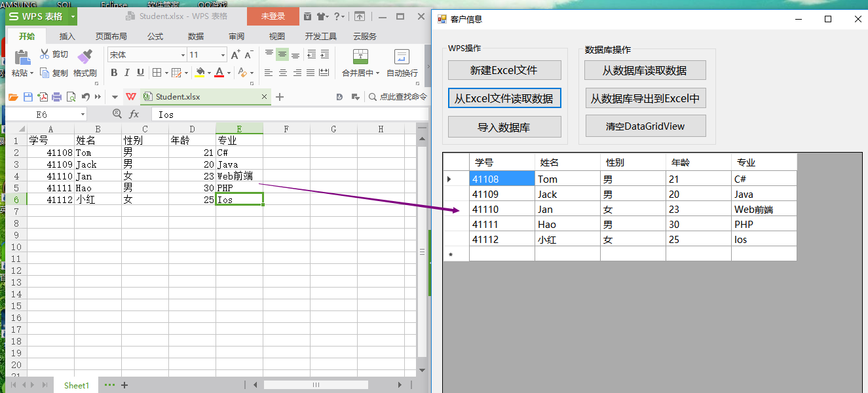This screenshot has width=868, height=393.
Task: Toggle italic formatting
Action: coord(127,73)
